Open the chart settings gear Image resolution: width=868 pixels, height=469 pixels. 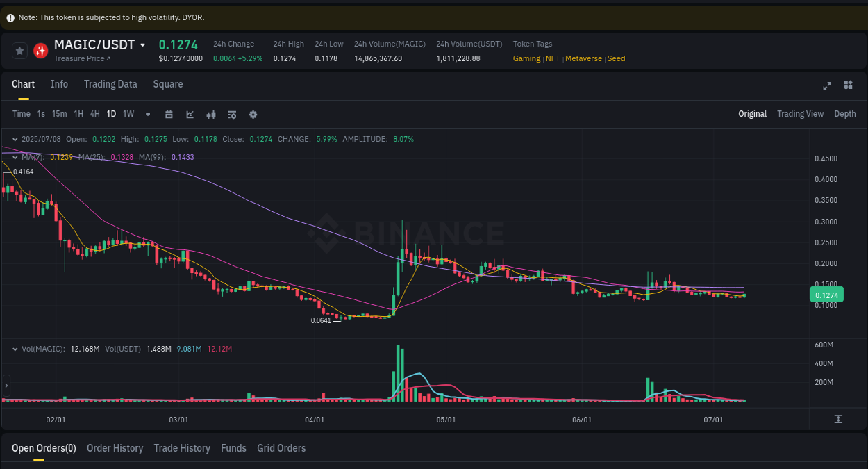(x=253, y=114)
